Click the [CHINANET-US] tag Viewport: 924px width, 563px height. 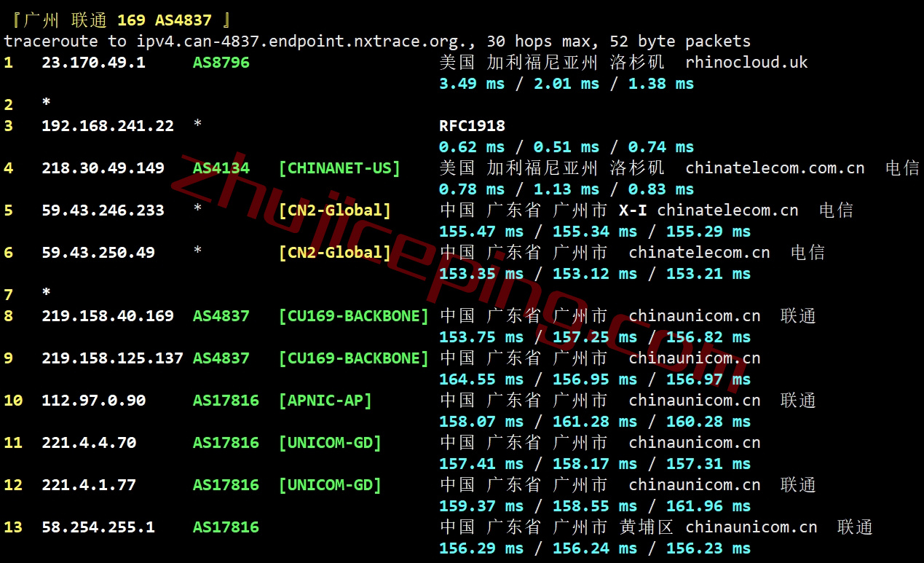pos(339,168)
